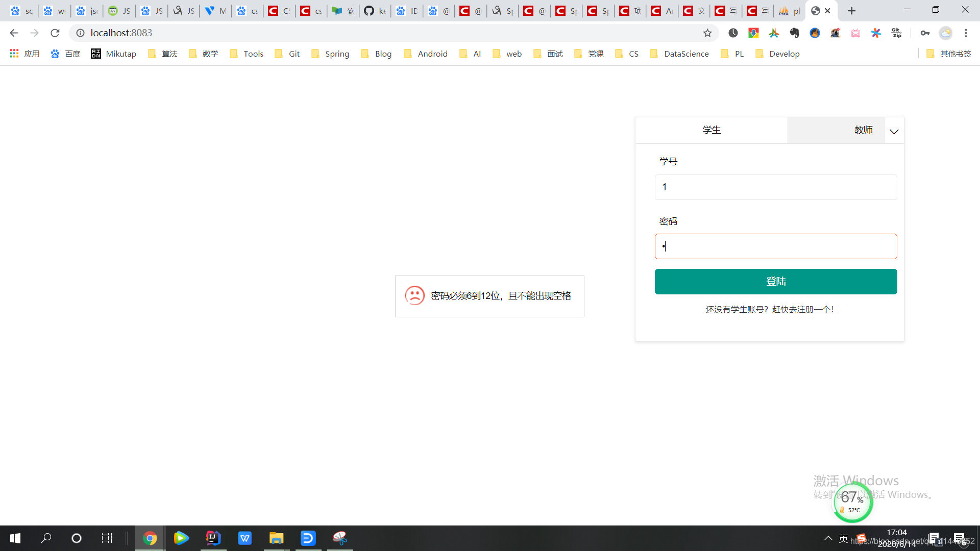Click inside the 学号 input field

pyautogui.click(x=775, y=187)
